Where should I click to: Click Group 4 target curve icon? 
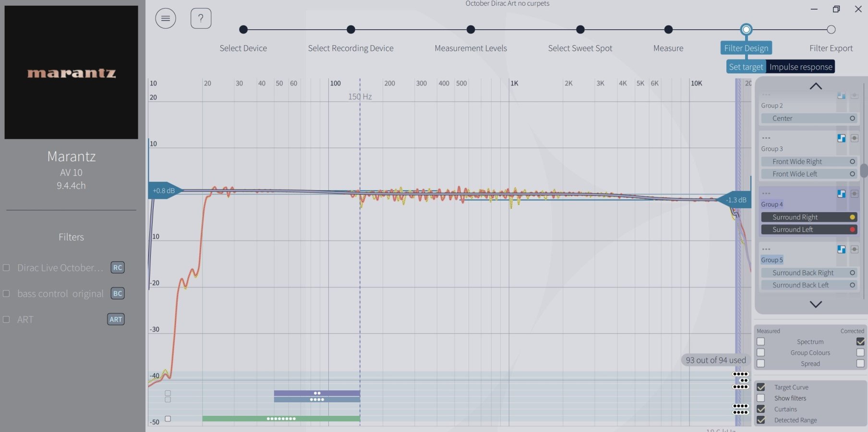[x=841, y=194]
